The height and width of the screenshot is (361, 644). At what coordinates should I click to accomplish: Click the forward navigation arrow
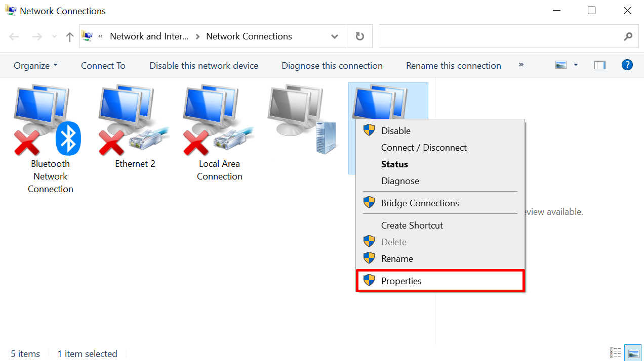(x=36, y=36)
